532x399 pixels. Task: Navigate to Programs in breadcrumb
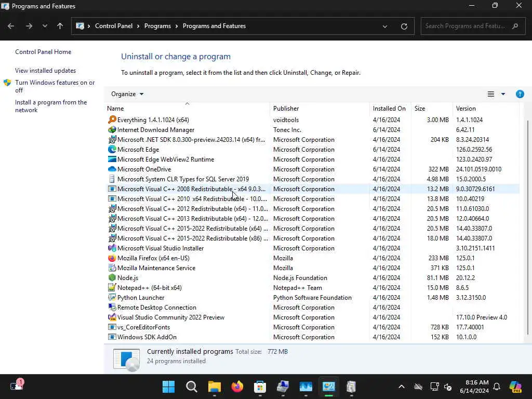[x=157, y=26]
